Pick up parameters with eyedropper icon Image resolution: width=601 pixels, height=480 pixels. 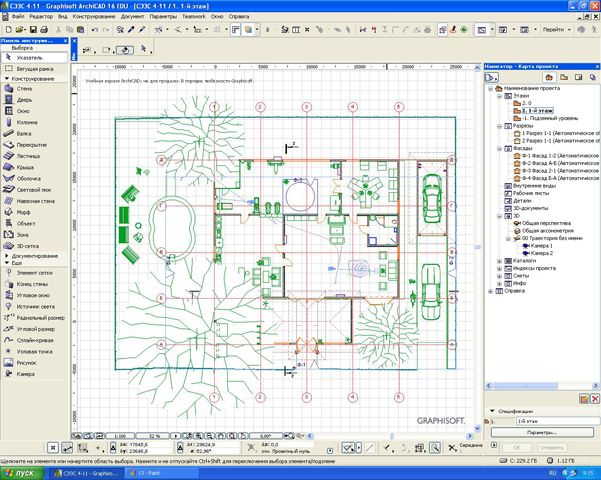click(x=131, y=30)
